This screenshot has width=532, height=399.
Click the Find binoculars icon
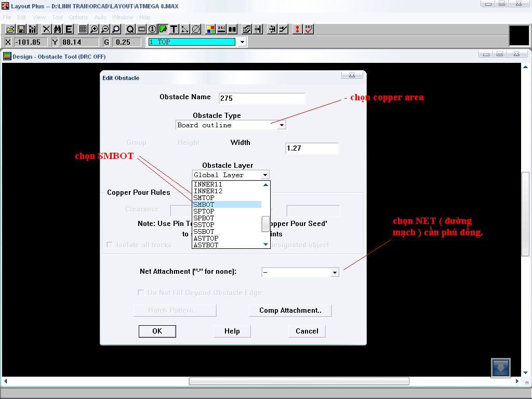[57, 30]
